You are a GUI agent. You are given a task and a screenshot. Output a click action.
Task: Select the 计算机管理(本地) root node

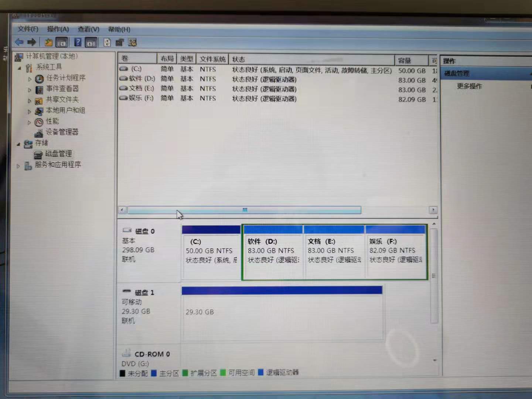(x=51, y=56)
